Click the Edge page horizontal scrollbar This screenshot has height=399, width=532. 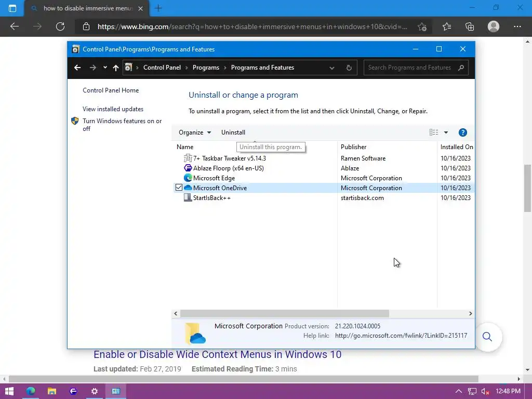(x=243, y=379)
